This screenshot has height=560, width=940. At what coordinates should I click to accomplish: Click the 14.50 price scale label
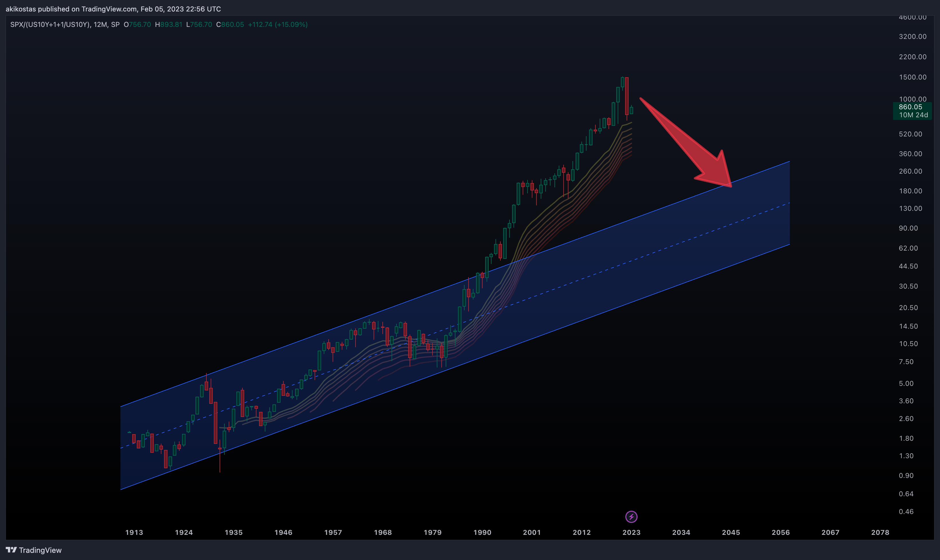click(x=908, y=326)
